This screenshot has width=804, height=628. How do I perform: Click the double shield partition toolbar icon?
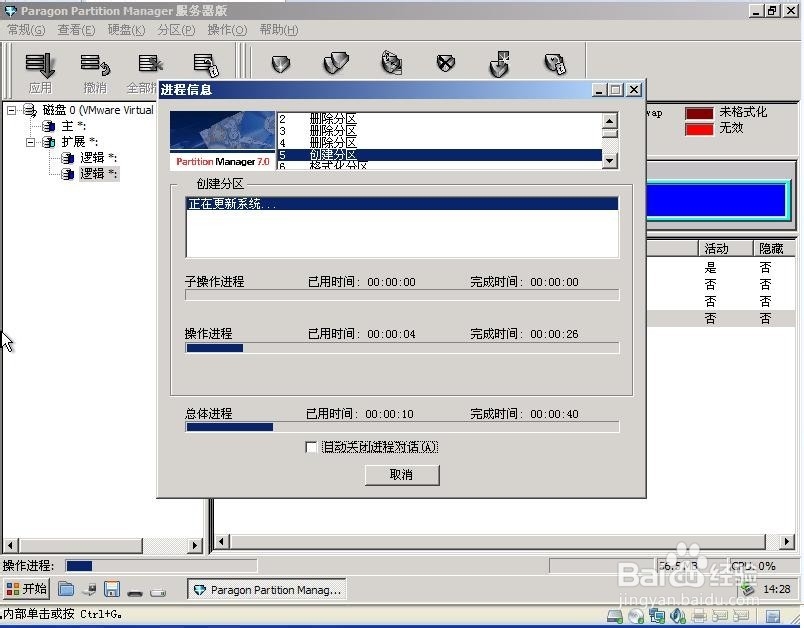pyautogui.click(x=336, y=64)
